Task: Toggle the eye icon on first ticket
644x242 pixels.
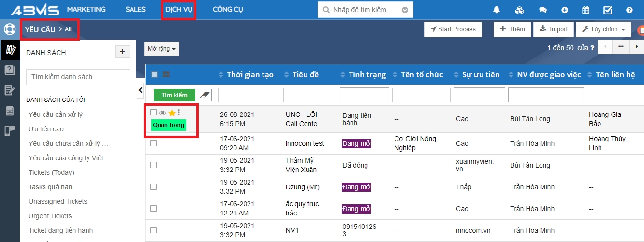Action: [162, 113]
